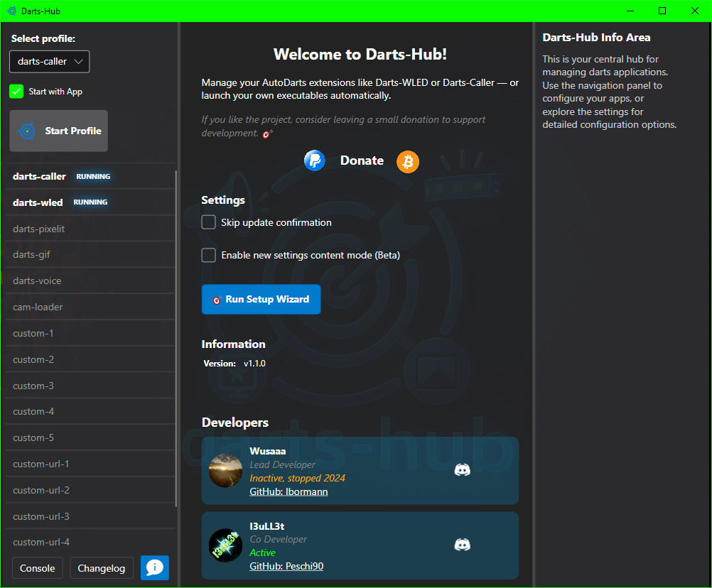
Task: Open GitHub: lbormann link
Action: [x=288, y=492]
